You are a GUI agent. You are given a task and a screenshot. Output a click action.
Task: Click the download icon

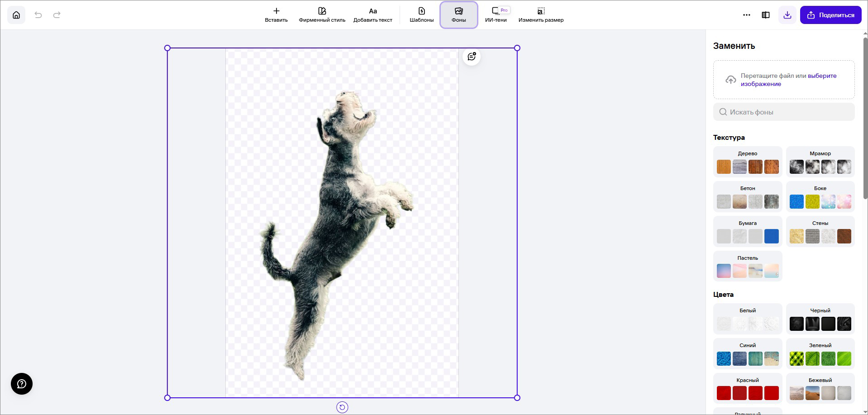[787, 14]
